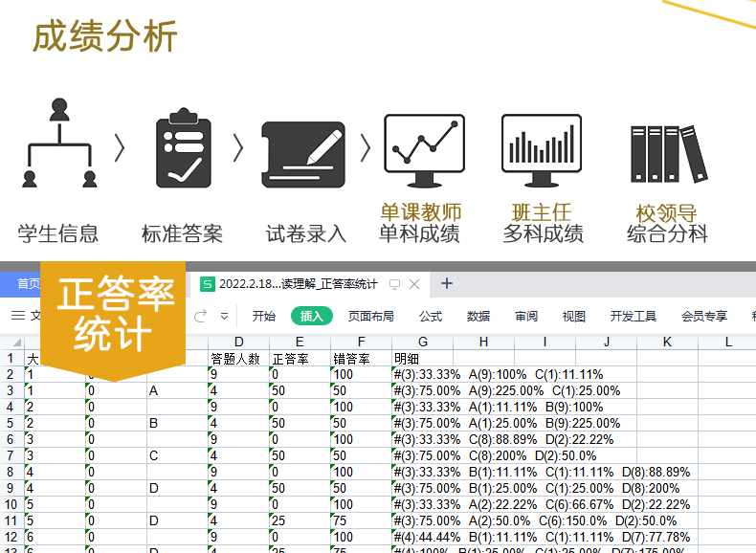Click the 综合分科 label
This screenshot has width=756, height=553.
click(667, 233)
